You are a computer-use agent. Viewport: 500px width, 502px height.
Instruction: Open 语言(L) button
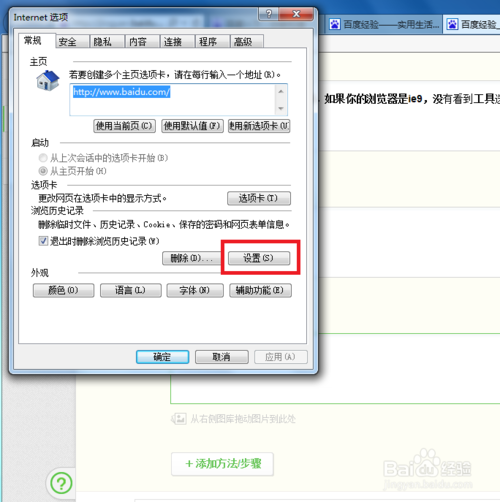point(131,290)
